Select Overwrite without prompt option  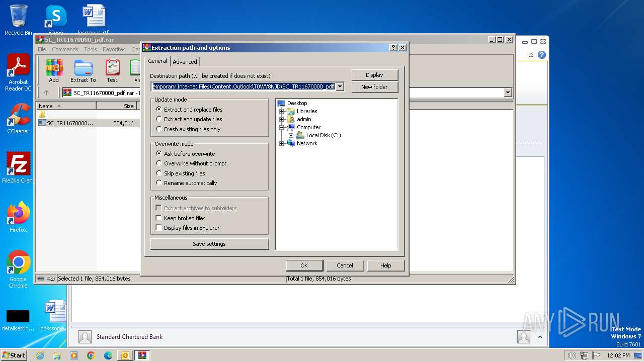click(191, 163)
